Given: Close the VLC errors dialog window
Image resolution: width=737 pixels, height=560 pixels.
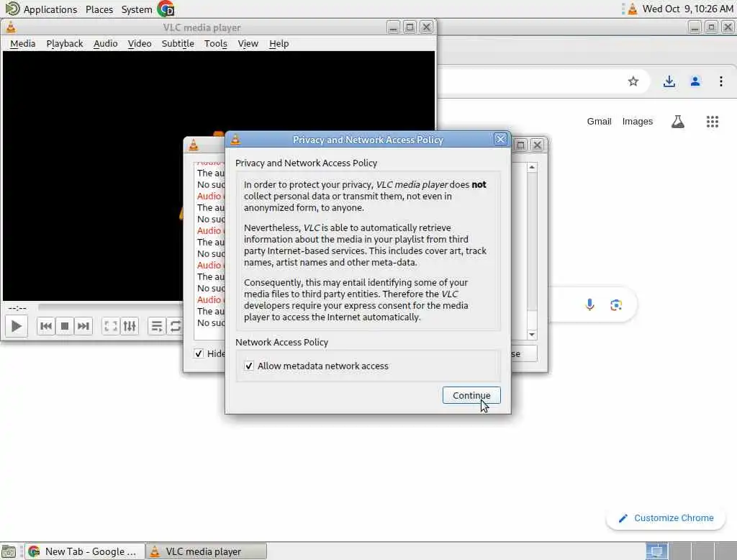Looking at the screenshot, I should coord(537,145).
